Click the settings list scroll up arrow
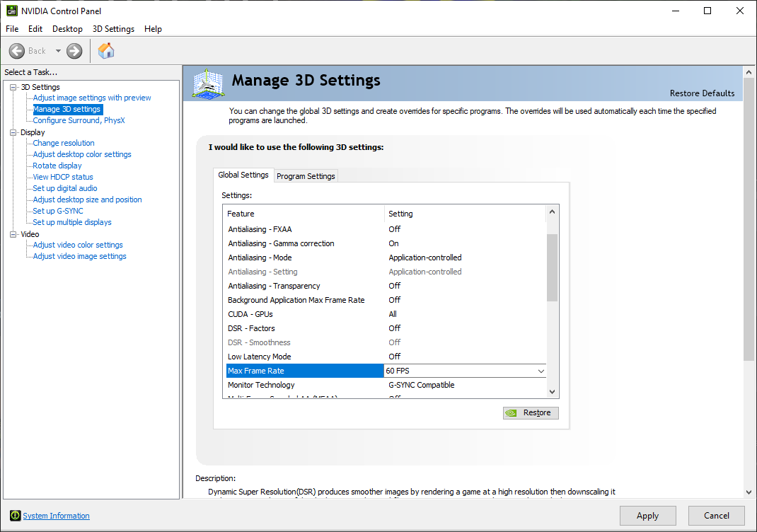 tap(553, 212)
